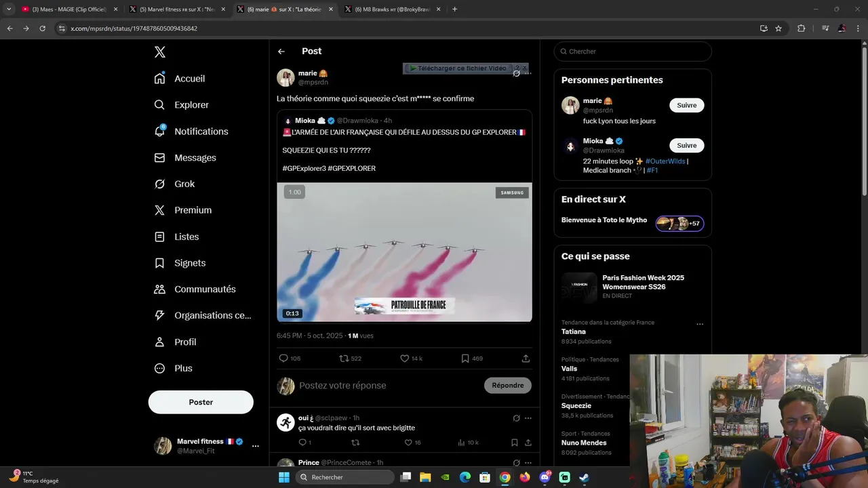Click the #GPExplorer3 hashtag
Viewport: 868px width, 488px height.
pos(304,168)
